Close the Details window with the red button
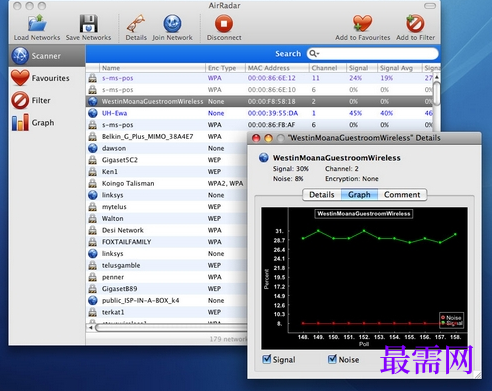This screenshot has height=391, width=492. (256, 138)
